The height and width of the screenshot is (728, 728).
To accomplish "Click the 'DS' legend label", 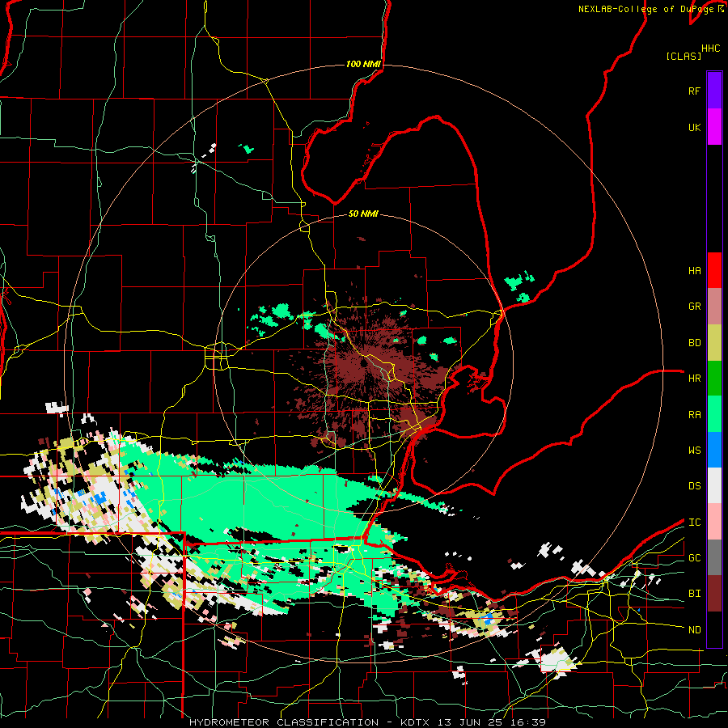I will coord(694,486).
